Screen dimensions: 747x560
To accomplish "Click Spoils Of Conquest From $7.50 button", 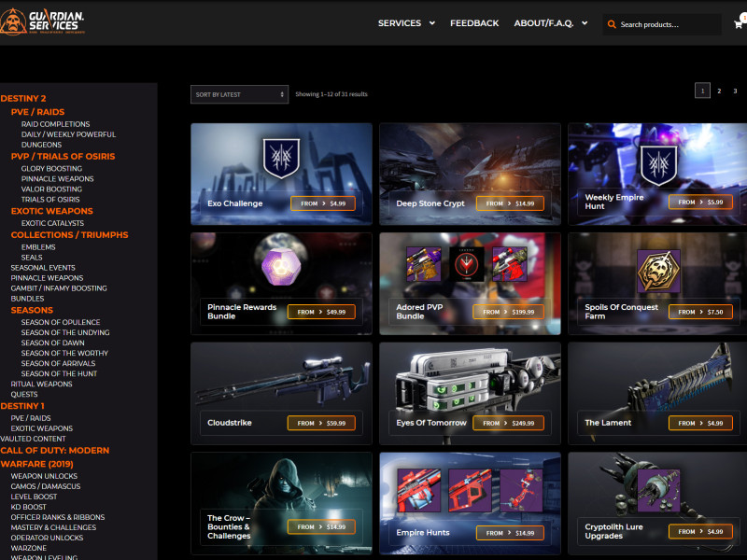I will pyautogui.click(x=700, y=312).
